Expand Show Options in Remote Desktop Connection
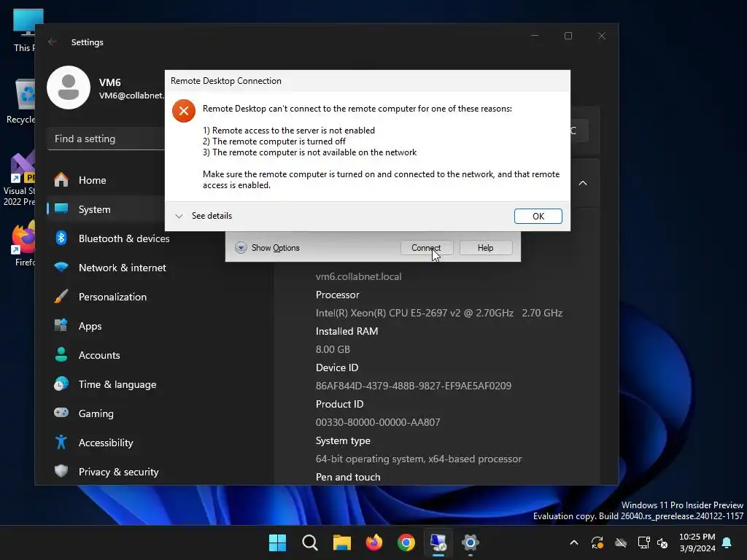This screenshot has height=560, width=747. click(267, 248)
